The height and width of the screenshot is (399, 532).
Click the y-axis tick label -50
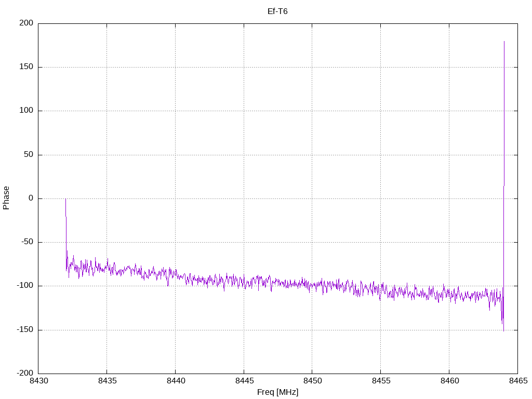coord(27,242)
